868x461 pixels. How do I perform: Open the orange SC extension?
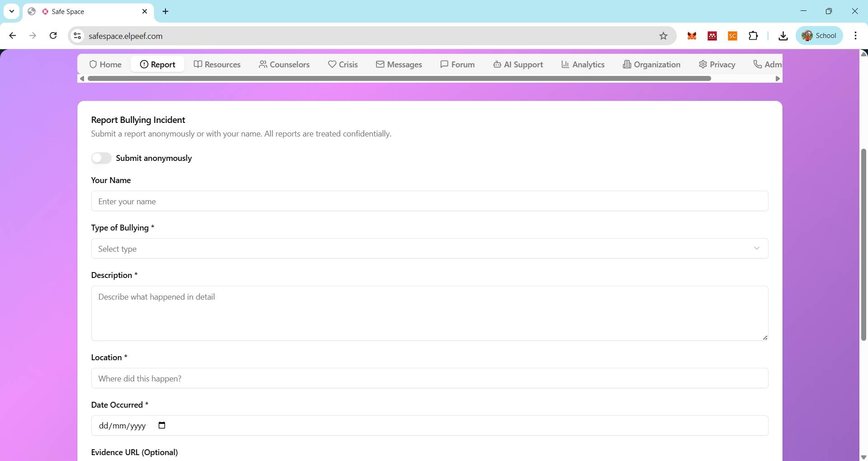732,36
